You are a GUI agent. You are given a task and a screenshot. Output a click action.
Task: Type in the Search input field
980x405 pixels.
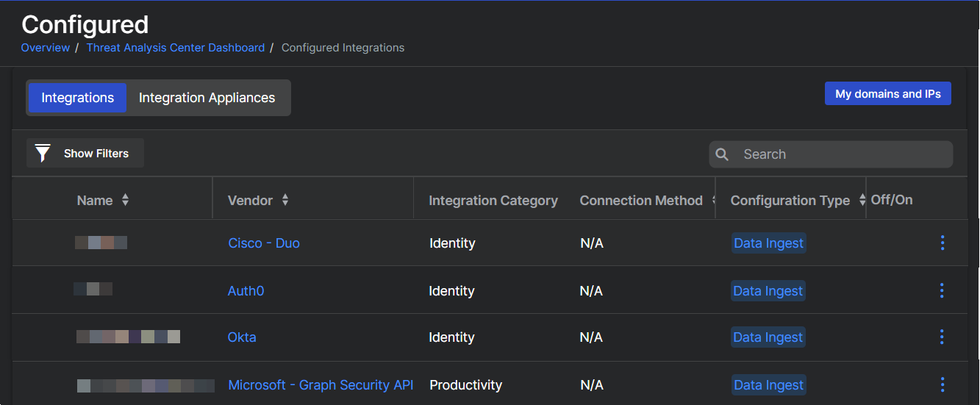(x=842, y=154)
